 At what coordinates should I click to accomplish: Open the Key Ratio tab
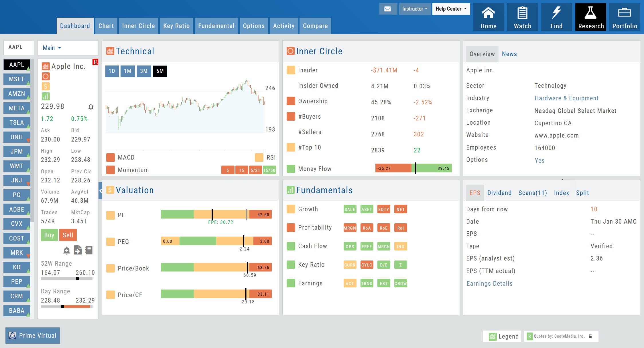coord(176,26)
